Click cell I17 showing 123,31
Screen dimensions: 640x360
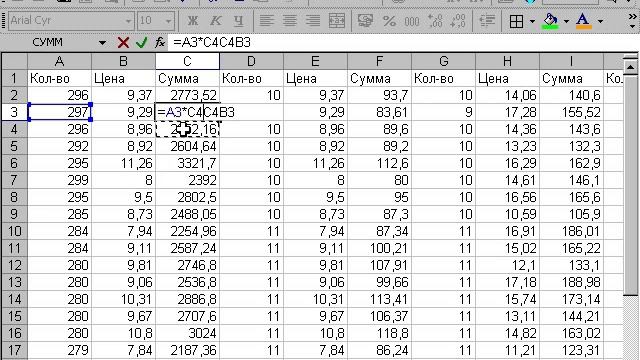coord(571,350)
